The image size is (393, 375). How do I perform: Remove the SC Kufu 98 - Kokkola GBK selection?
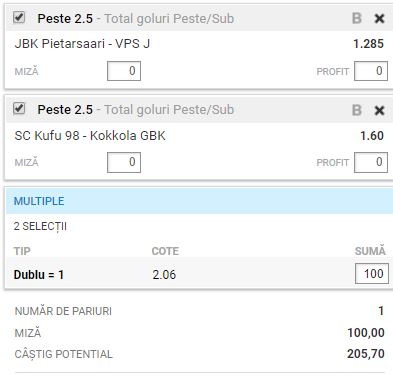point(379,110)
